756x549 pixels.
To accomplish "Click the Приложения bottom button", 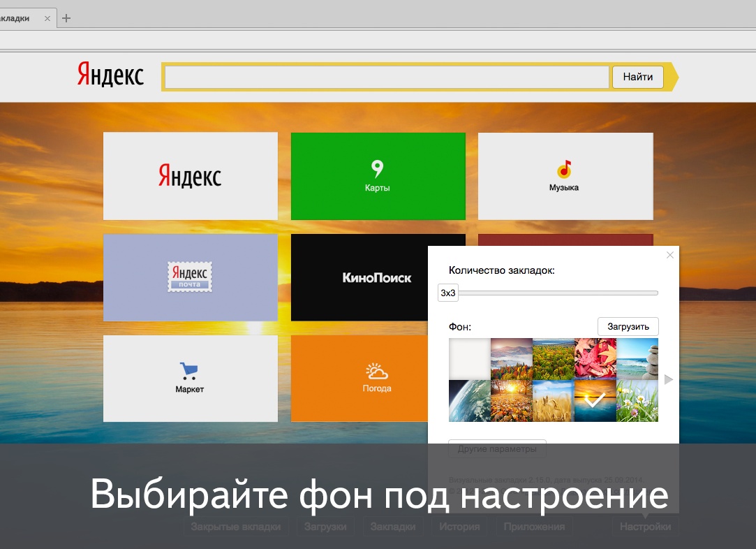I will click(534, 527).
